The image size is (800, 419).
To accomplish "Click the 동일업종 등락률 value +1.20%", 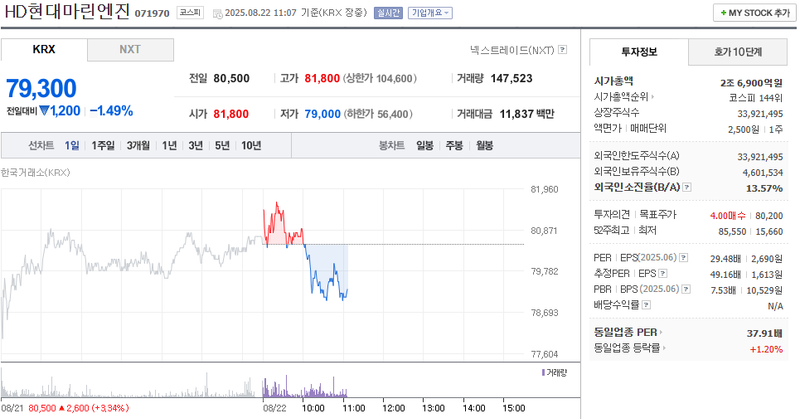I will (766, 349).
